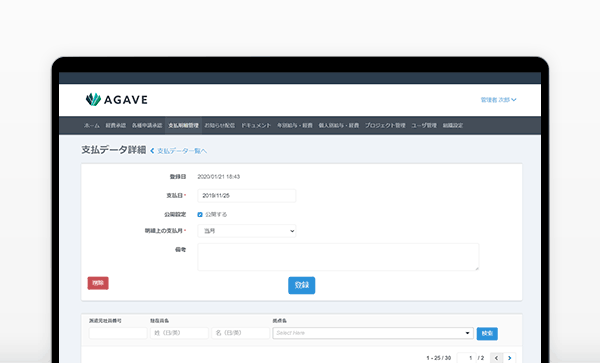
Task: Open the 明細上の支払月 dropdown showing 当月
Action: [x=247, y=231]
